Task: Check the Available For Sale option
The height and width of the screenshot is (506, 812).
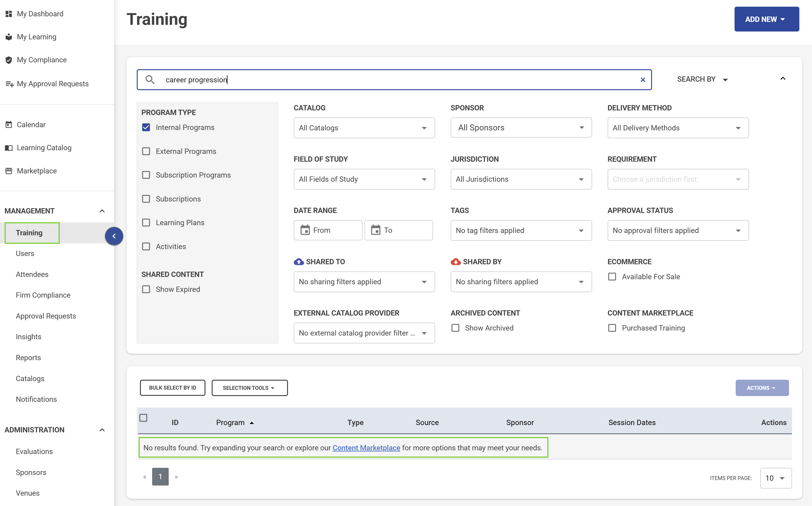Action: pos(612,277)
